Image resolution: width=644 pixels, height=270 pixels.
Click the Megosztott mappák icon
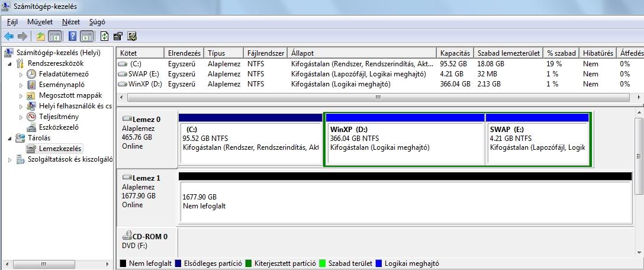click(31, 95)
